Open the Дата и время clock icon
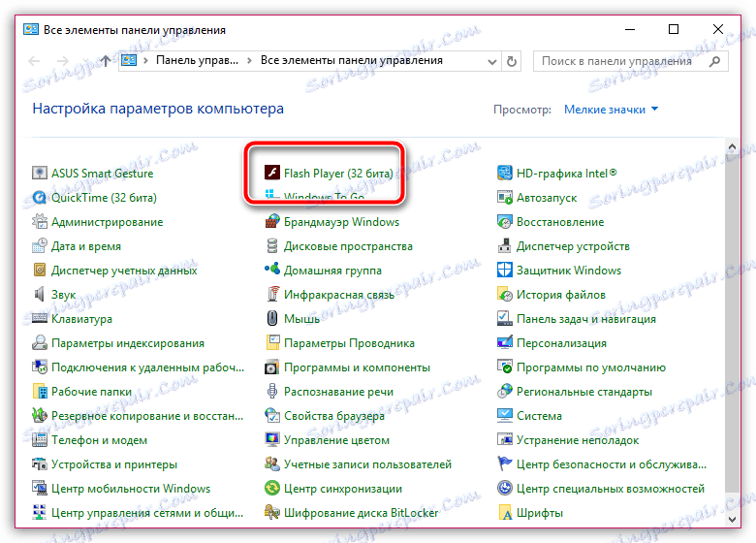This screenshot has width=756, height=543. (39, 245)
